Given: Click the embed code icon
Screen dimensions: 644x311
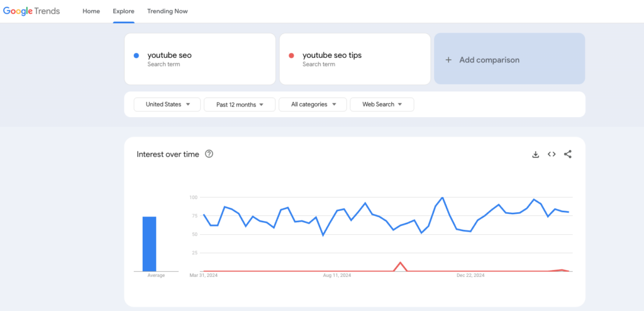Looking at the screenshot, I should click(x=552, y=154).
